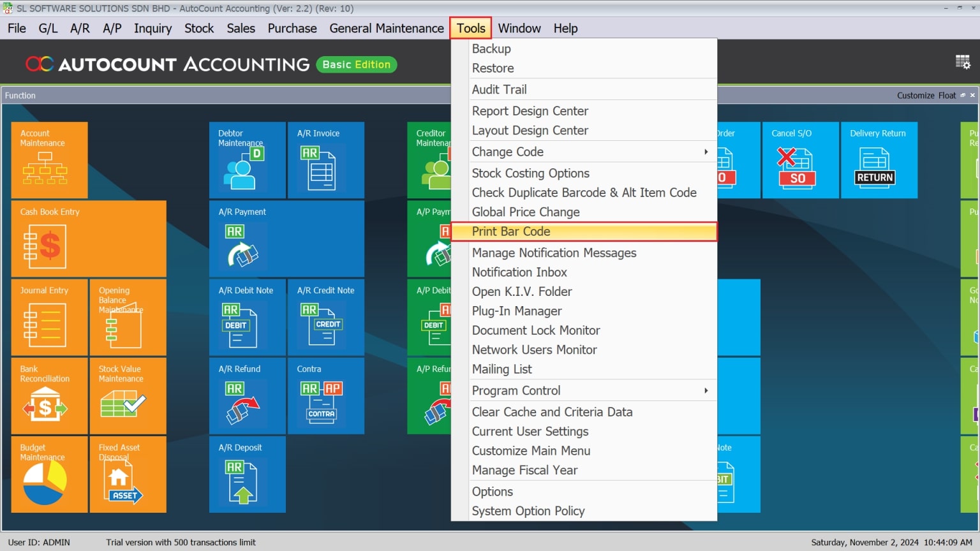Open Budget Maintenance
The width and height of the screenshot is (980, 551).
(x=49, y=474)
